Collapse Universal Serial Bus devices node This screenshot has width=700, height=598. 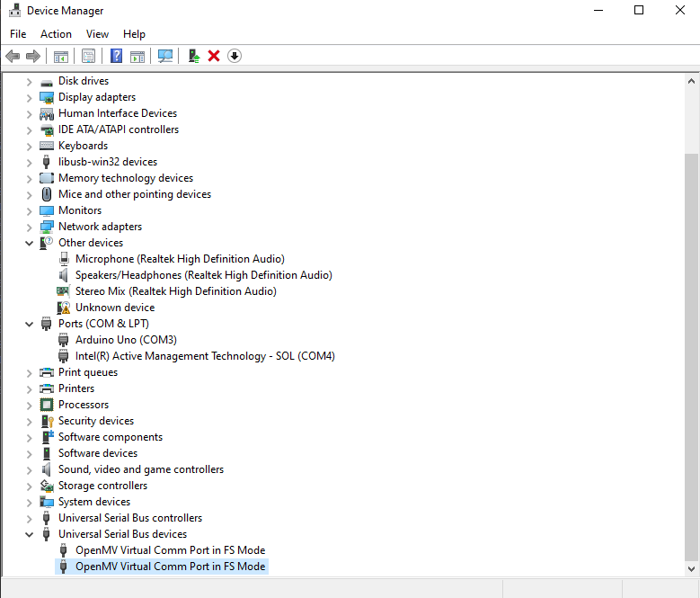(29, 534)
